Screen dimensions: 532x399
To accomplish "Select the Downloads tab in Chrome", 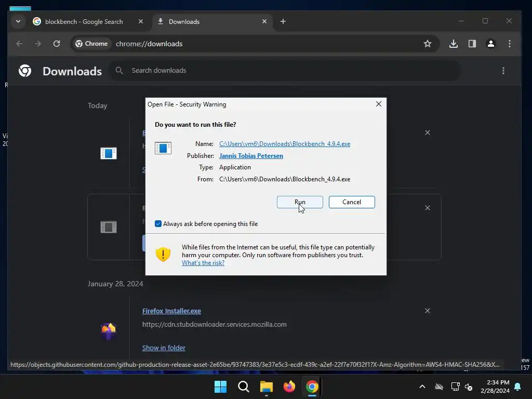I will (x=184, y=22).
